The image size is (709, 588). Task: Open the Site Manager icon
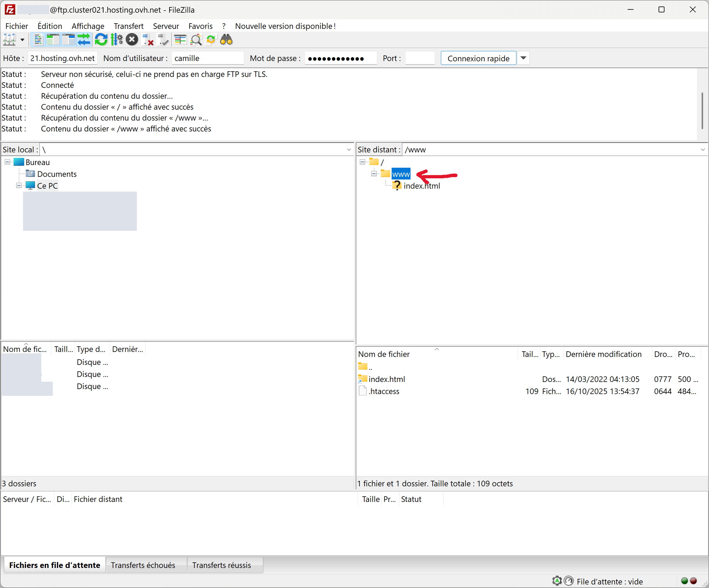click(x=9, y=40)
